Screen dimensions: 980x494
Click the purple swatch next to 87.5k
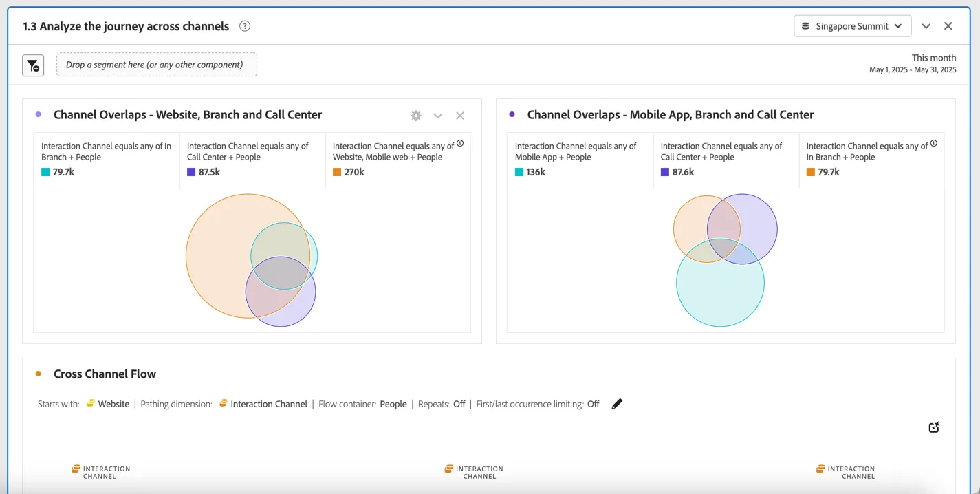pos(191,172)
